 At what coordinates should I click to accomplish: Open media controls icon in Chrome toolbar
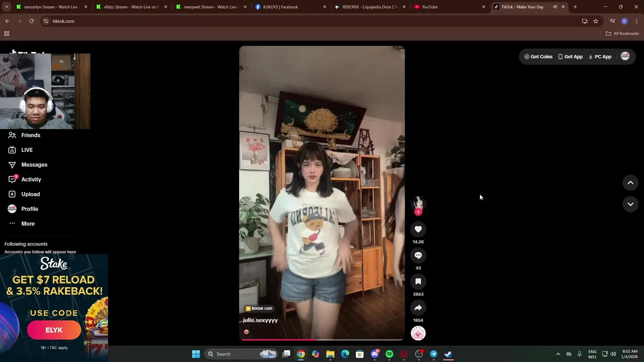[x=612, y=21]
